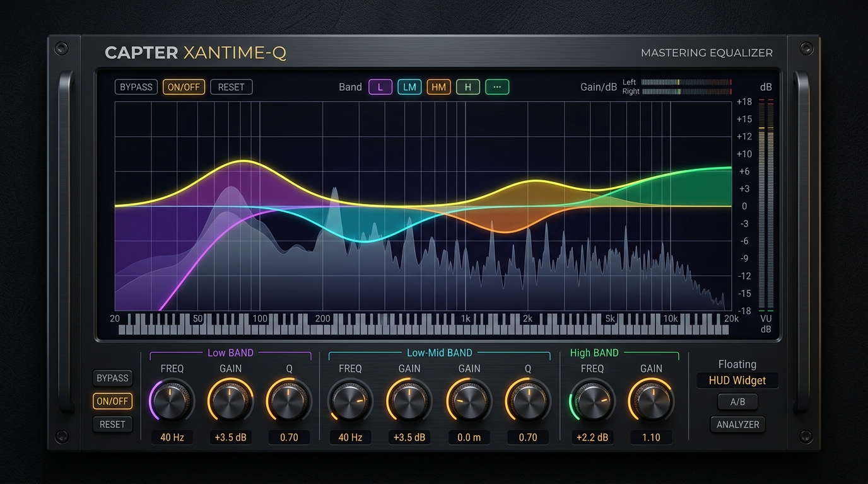Select the High BAND +2.2 dB value field

tap(592, 437)
